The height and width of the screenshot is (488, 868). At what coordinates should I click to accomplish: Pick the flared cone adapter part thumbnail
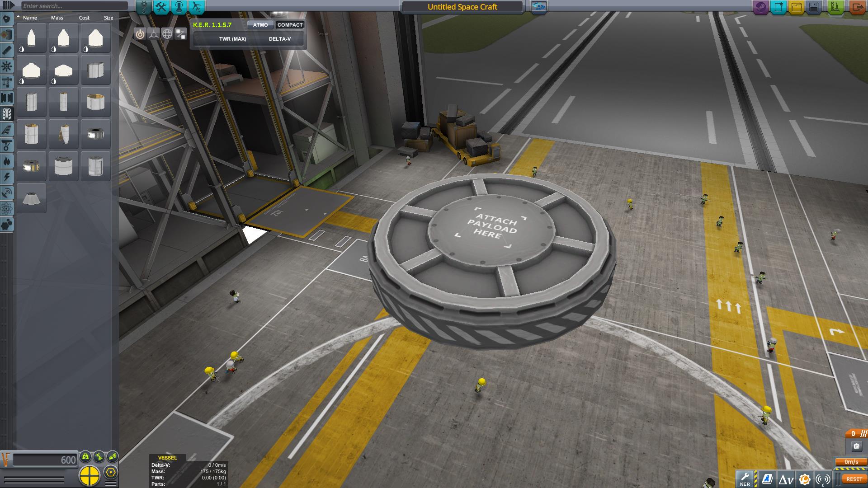pyautogui.click(x=31, y=197)
